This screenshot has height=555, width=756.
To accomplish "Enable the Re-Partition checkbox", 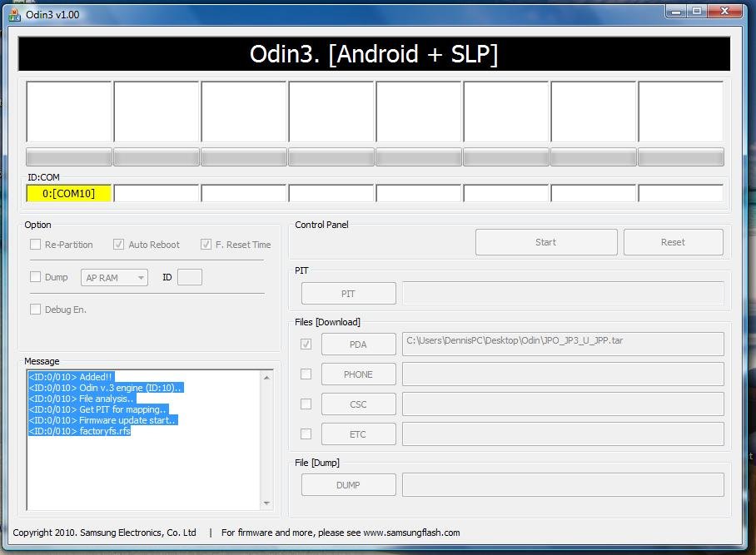I will pyautogui.click(x=35, y=245).
